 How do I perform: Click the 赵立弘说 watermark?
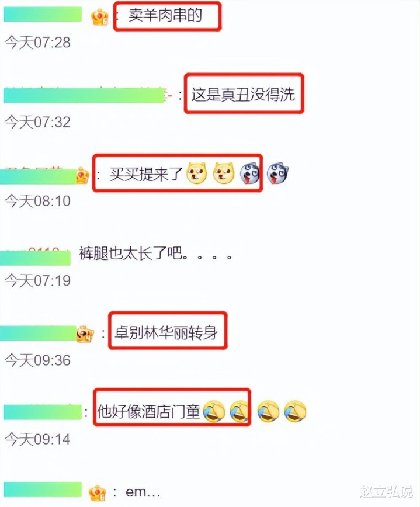(386, 491)
